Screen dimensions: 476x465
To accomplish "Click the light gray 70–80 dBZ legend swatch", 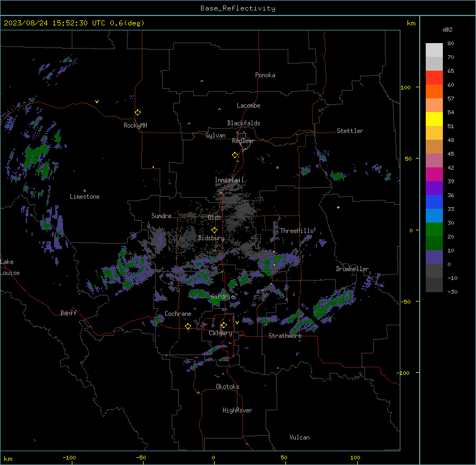I will (434, 50).
